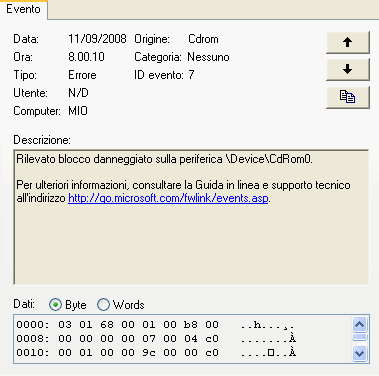Click the user value N/D
Screen dimensions: 379x376
click(78, 93)
